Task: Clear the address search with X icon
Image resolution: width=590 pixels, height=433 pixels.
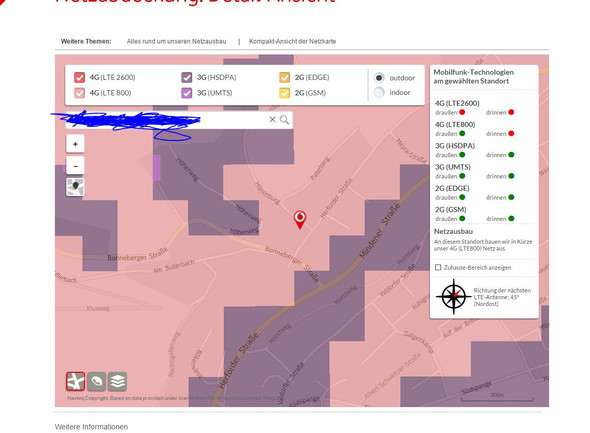Action: pos(272,120)
